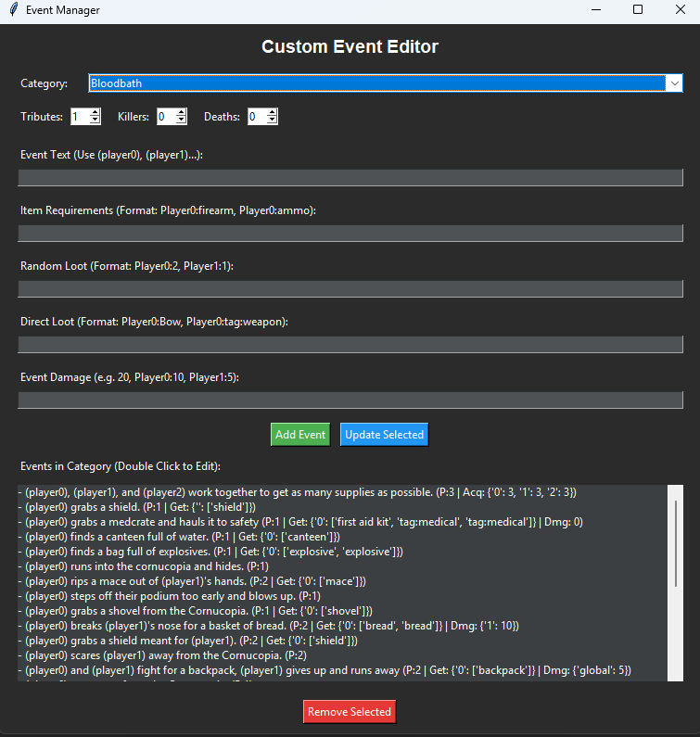This screenshot has width=700, height=737.
Task: Increase the Killers spinner value
Action: tap(182, 113)
